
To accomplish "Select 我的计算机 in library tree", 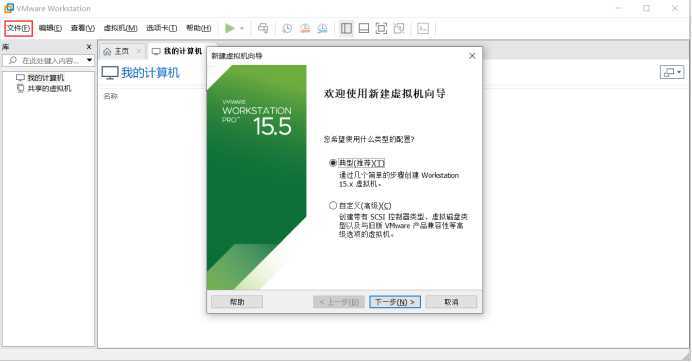I will (x=40, y=78).
